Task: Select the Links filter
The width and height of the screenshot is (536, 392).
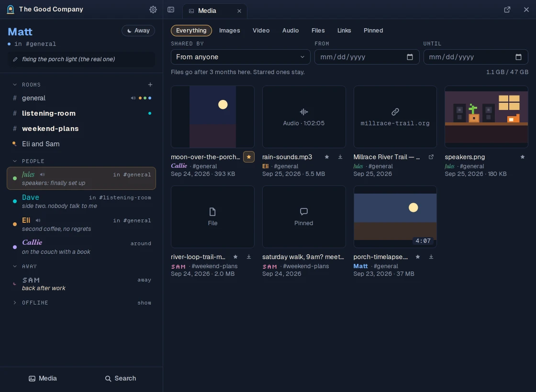Action: point(344,31)
